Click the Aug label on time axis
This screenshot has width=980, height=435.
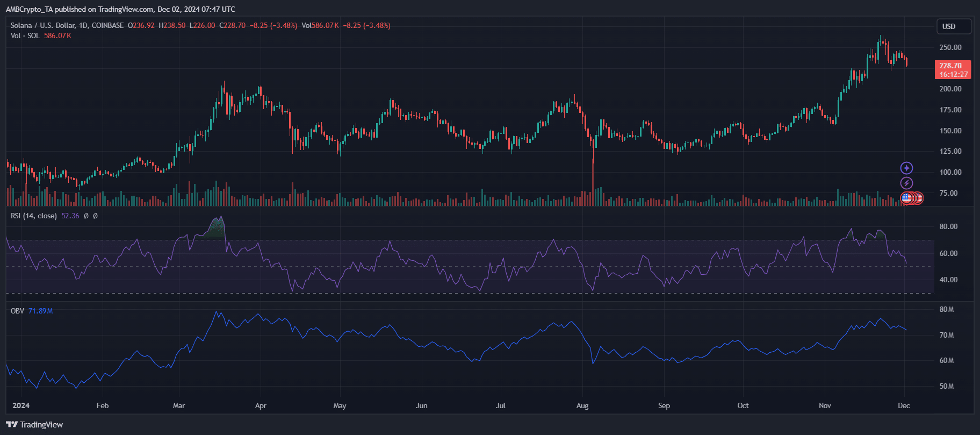(582, 405)
